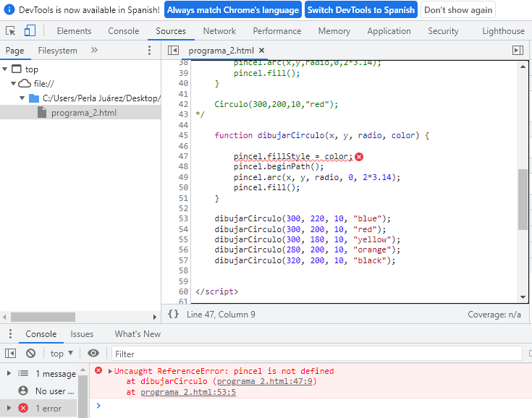Image resolution: width=532 pixels, height=418 pixels.
Task: Click the pretty print braces icon
Action: [173, 314]
